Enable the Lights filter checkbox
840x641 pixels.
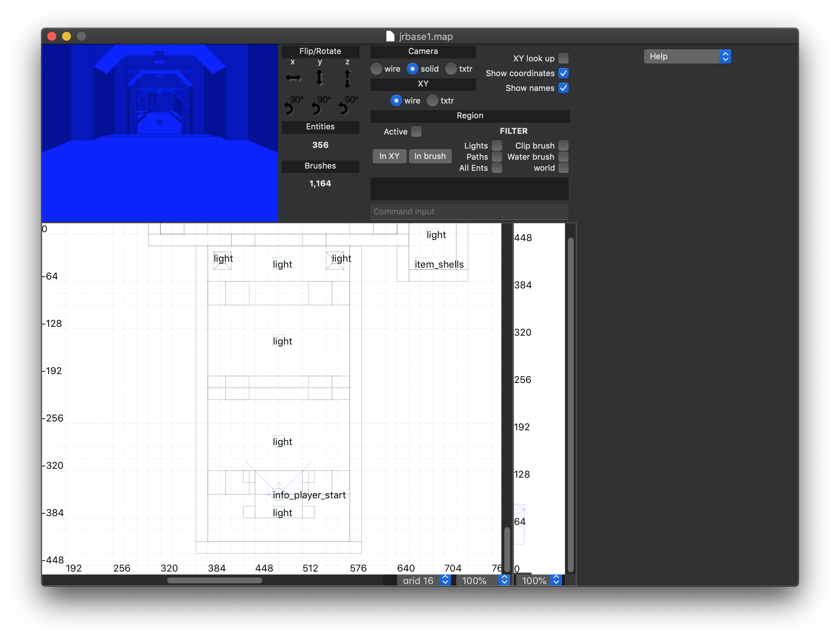coord(497,146)
